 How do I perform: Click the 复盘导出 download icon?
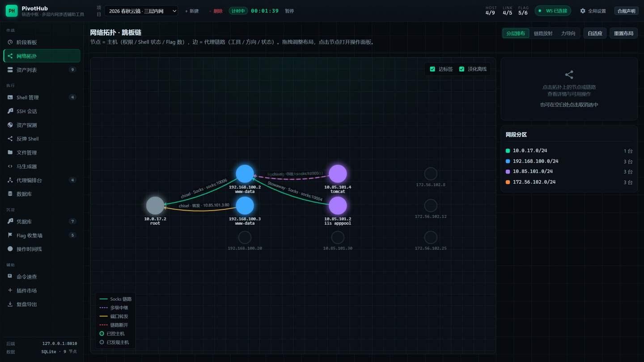click(10, 304)
